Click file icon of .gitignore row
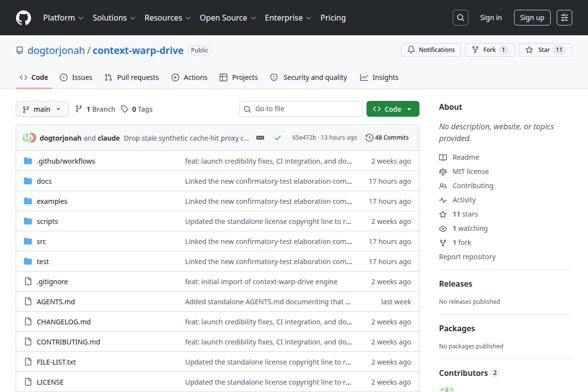The width and height of the screenshot is (588, 392). coord(28,282)
